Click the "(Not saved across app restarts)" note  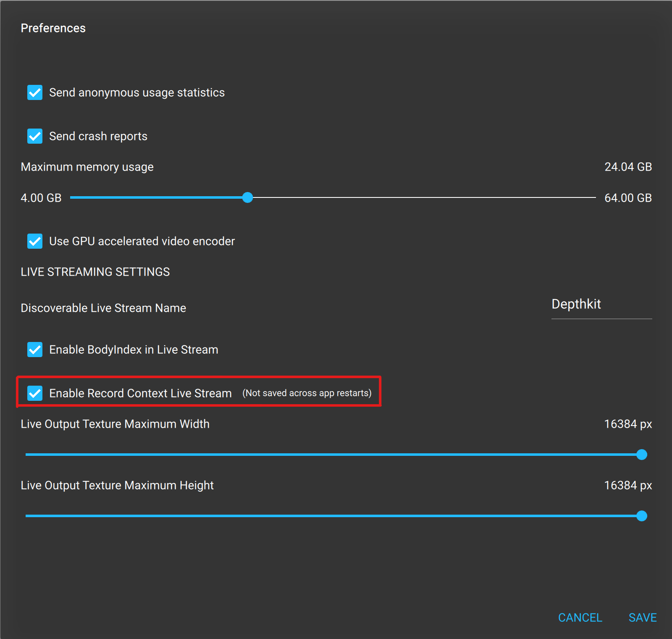click(x=307, y=393)
